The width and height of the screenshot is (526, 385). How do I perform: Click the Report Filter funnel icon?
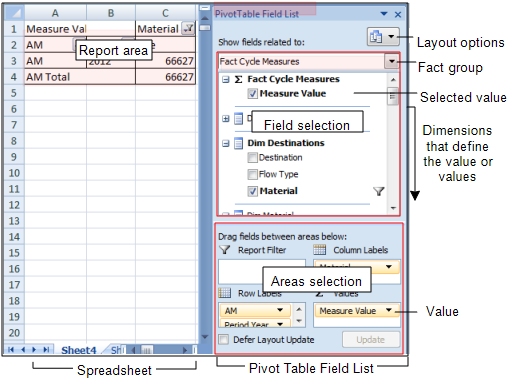point(224,250)
